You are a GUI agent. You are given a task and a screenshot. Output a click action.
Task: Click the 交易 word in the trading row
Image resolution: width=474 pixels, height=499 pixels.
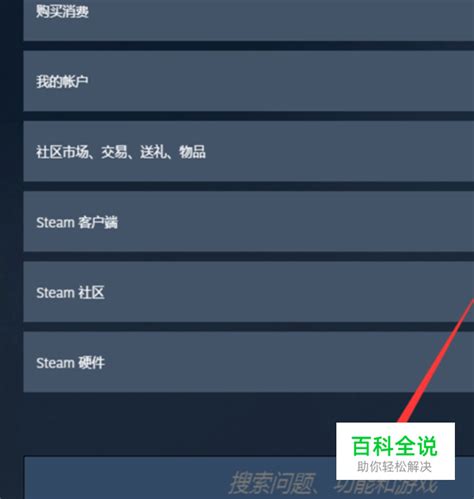coord(114,152)
